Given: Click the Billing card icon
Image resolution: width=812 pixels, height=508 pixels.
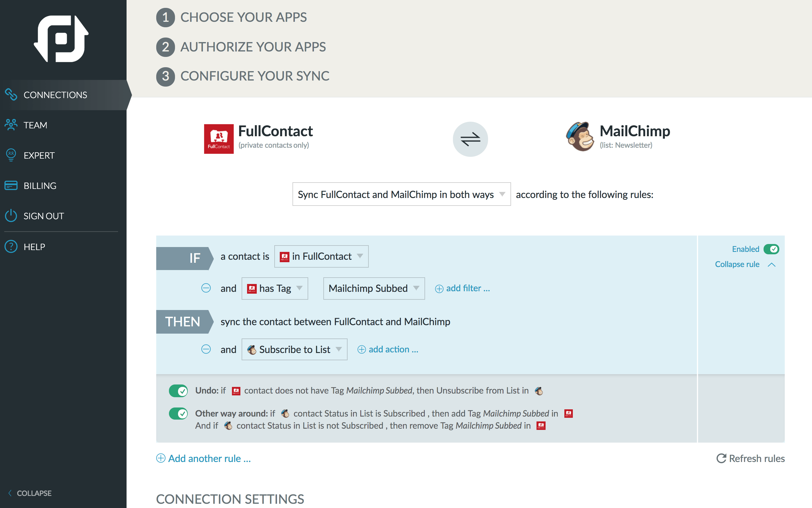Looking at the screenshot, I should tap(11, 186).
